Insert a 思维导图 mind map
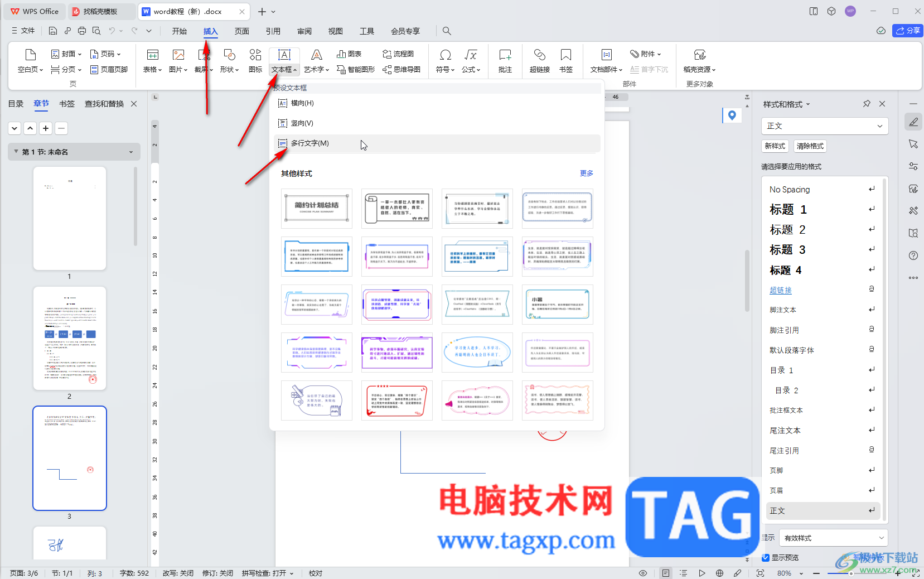 coord(401,70)
